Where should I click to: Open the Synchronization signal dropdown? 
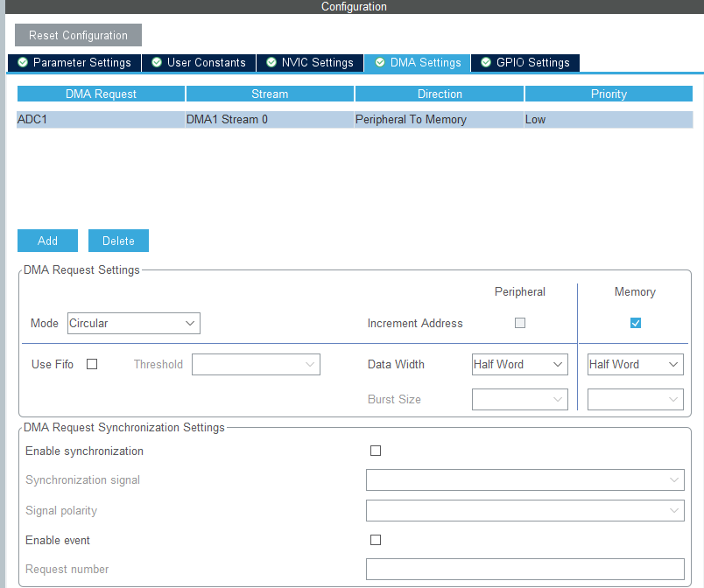524,479
